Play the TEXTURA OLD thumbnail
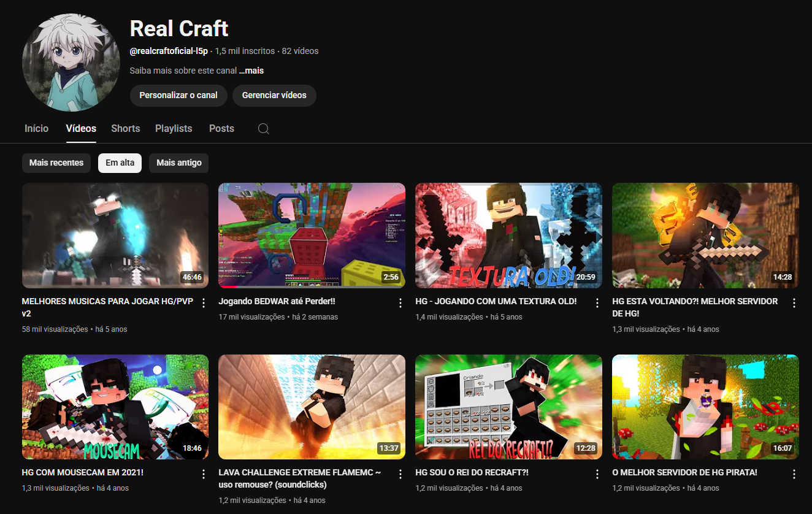The height and width of the screenshot is (514, 812). (x=508, y=236)
